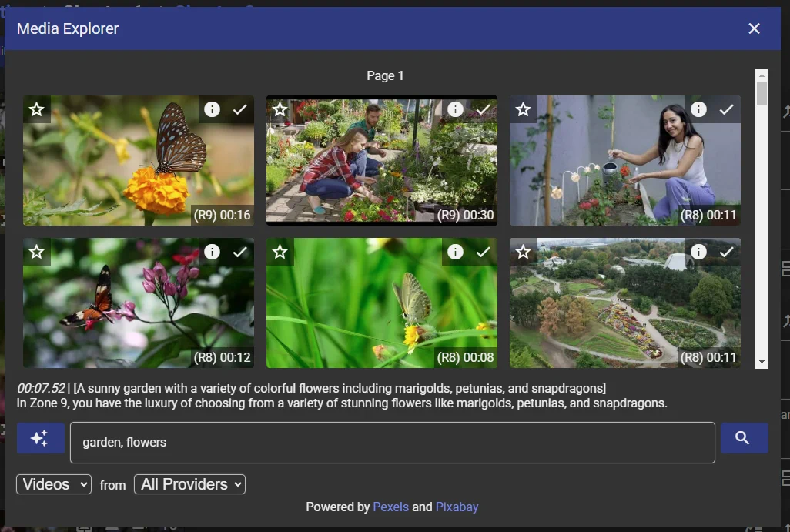This screenshot has height=532, width=790.
Task: Open the Videos media type dropdown
Action: click(x=54, y=484)
